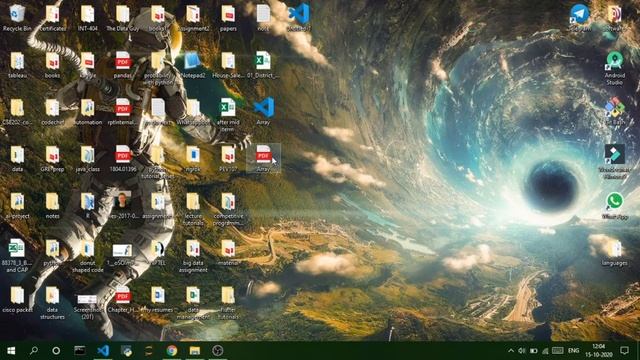Select the WhatsApp desktop shortcut
Screen dimensions: 640x360
[x=614, y=206]
